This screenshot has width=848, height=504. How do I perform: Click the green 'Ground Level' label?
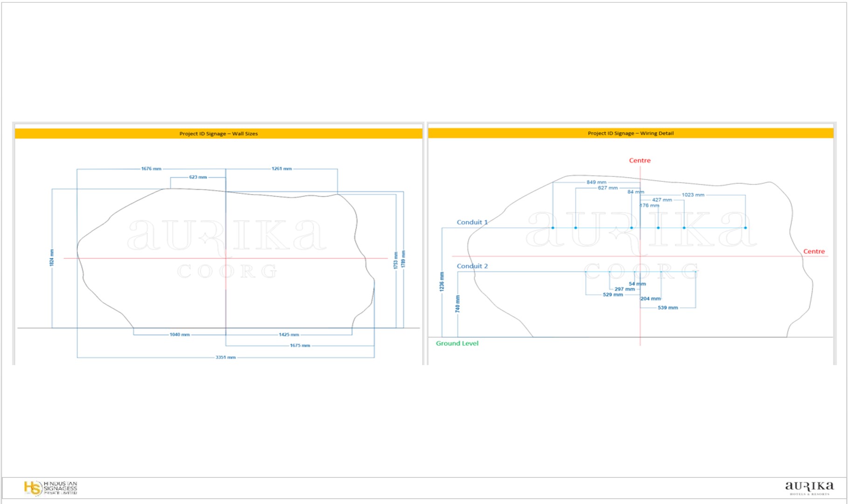coord(457,343)
